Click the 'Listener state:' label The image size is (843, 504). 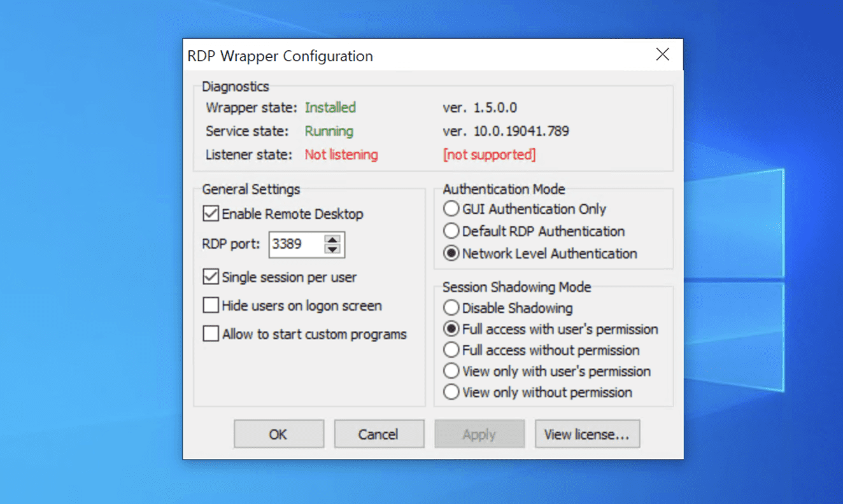249,155
